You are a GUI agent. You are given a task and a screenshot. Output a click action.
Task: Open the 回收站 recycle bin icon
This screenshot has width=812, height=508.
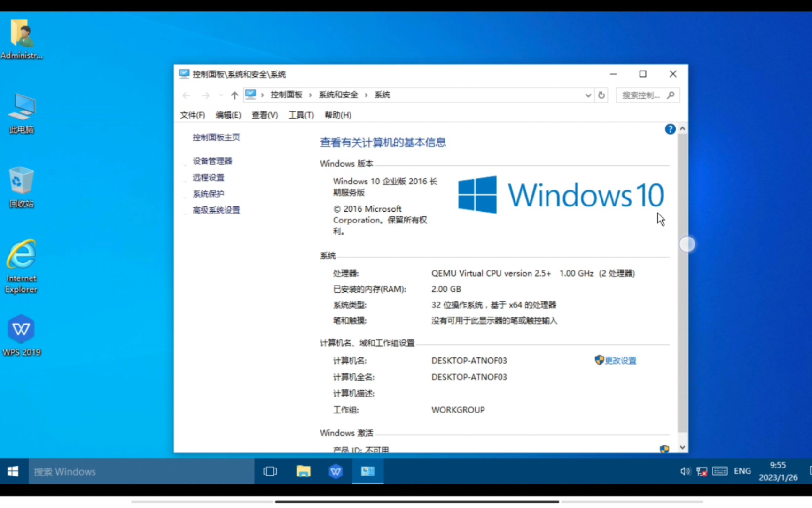click(21, 187)
